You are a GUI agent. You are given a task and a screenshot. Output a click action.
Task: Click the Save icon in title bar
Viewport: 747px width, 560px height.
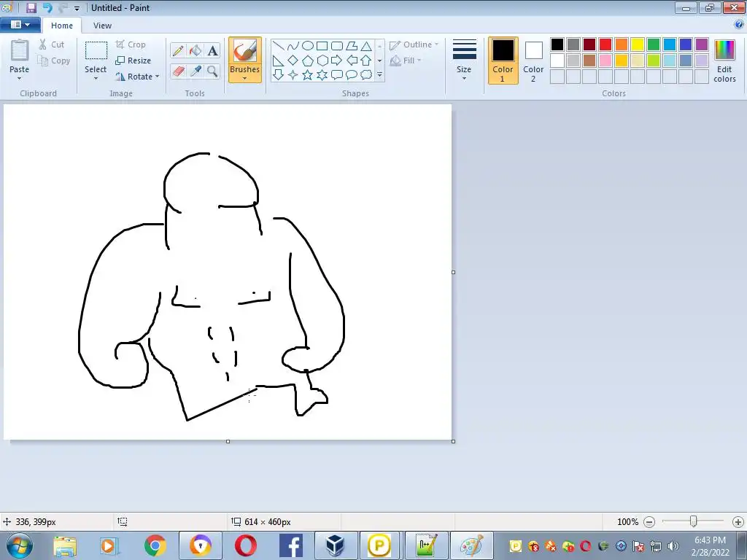pos(31,7)
